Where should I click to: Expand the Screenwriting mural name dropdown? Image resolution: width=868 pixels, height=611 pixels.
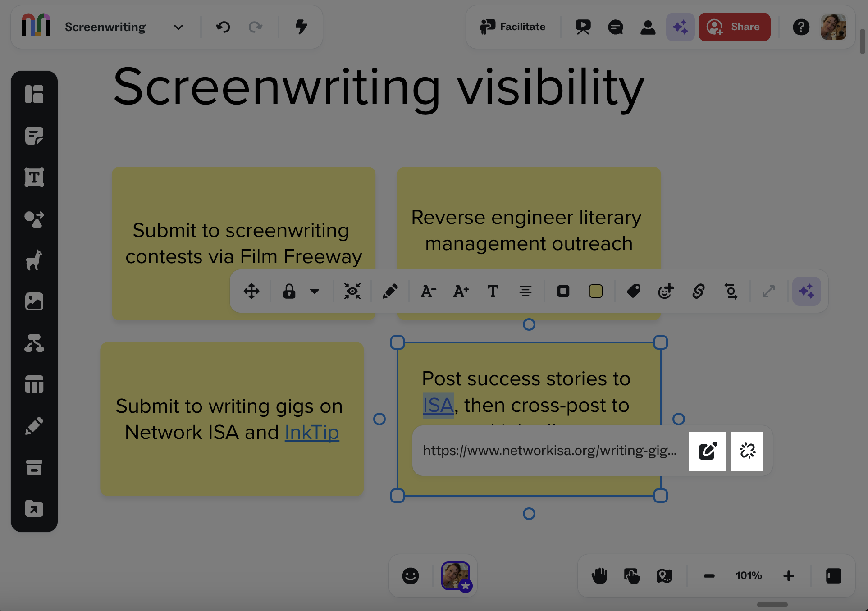point(178,27)
